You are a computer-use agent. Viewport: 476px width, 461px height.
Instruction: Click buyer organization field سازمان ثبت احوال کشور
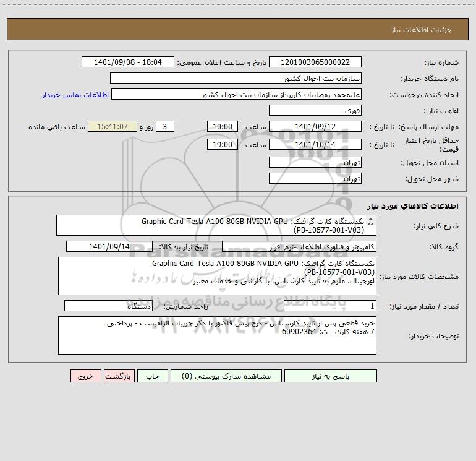pyautogui.click(x=236, y=78)
